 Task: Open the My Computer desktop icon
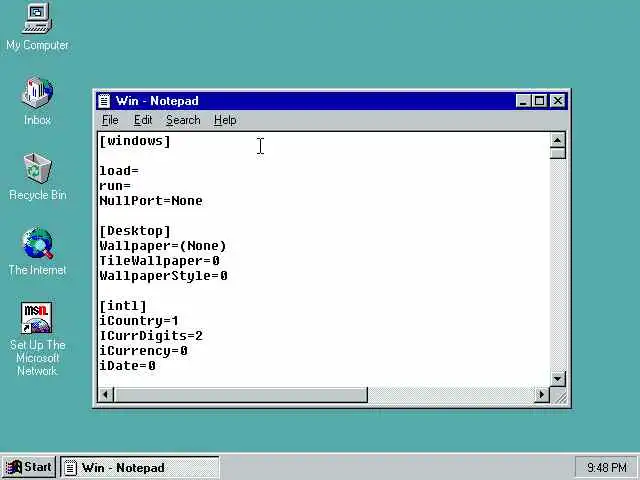pyautogui.click(x=37, y=26)
